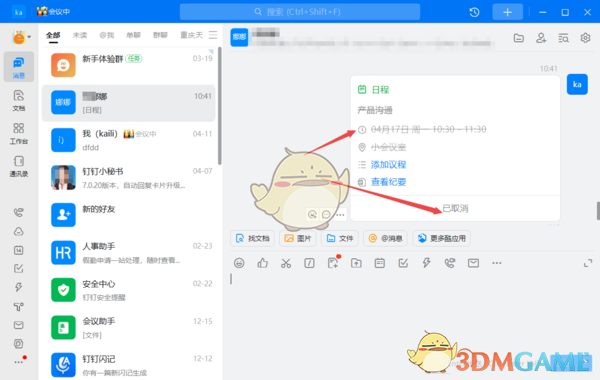Open the slash command icon in chat toolbar
The image size is (600, 380).
[309, 263]
